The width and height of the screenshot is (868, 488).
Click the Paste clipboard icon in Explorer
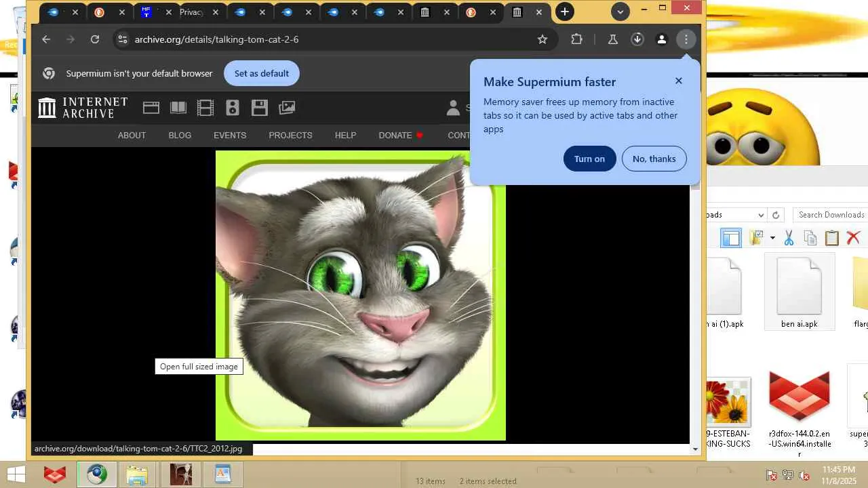831,238
